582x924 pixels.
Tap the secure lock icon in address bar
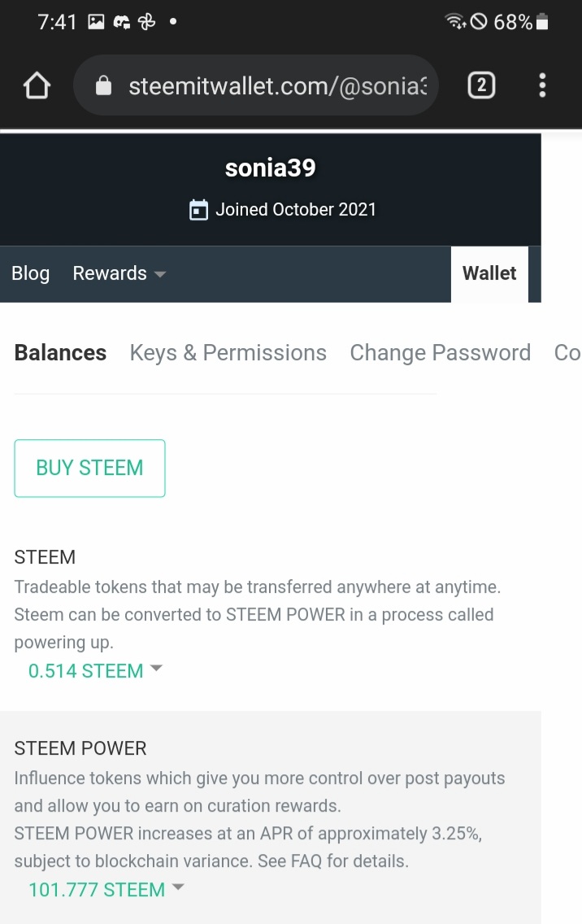point(103,85)
